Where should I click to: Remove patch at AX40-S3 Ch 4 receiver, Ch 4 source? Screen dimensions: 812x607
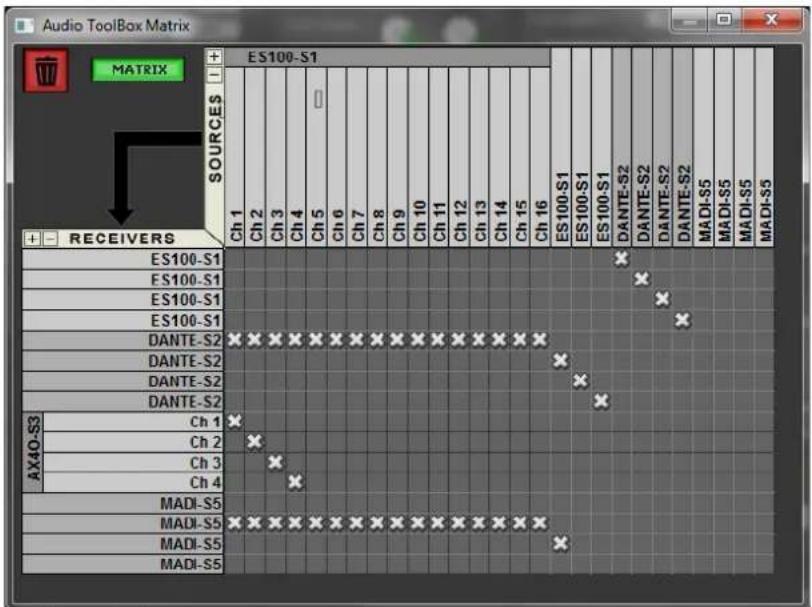295,482
